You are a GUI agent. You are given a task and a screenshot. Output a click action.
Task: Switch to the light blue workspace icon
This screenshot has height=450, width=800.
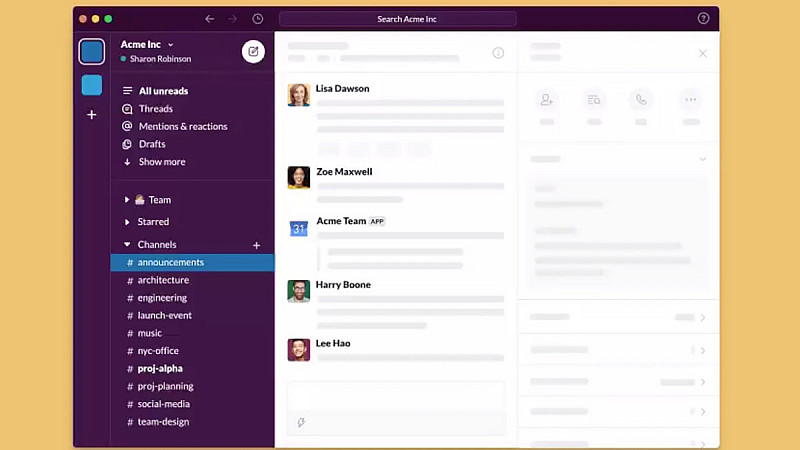coord(92,85)
